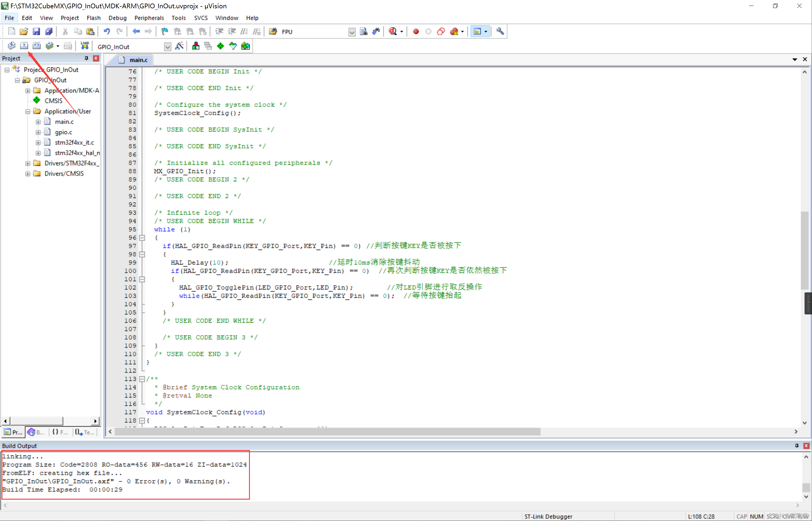Open the SVCS menu
The image size is (812, 521).
[201, 18]
